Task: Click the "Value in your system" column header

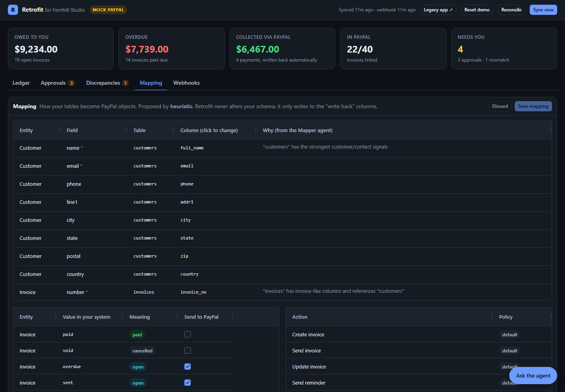Action: pos(86,317)
